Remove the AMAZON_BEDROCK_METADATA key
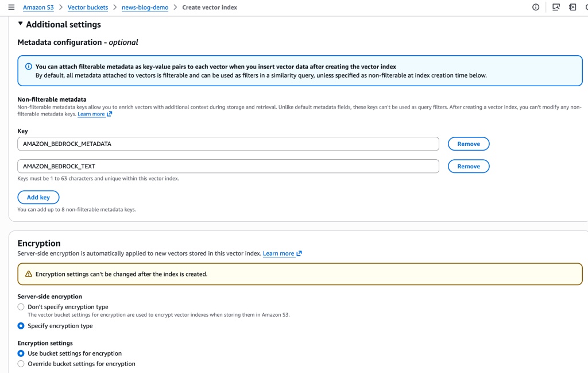Image resolution: width=588 pixels, height=373 pixels. (468, 144)
